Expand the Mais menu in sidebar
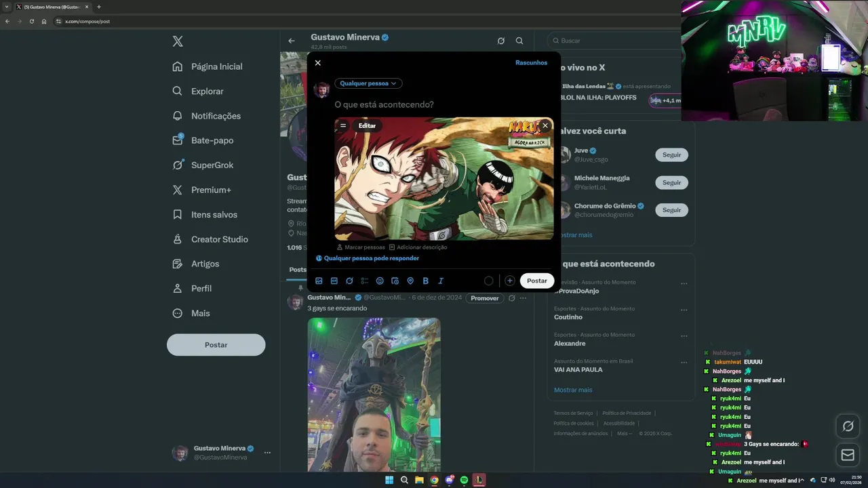This screenshot has height=488, width=868. [191, 313]
